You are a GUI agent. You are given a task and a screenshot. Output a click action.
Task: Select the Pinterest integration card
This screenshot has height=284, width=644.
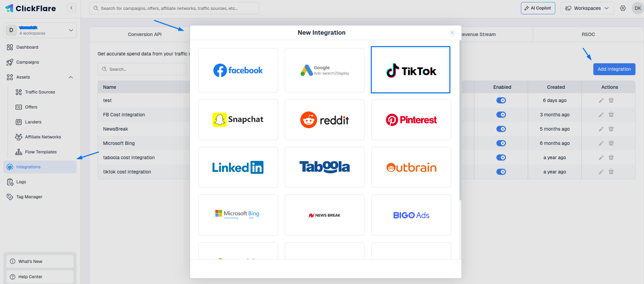411,120
